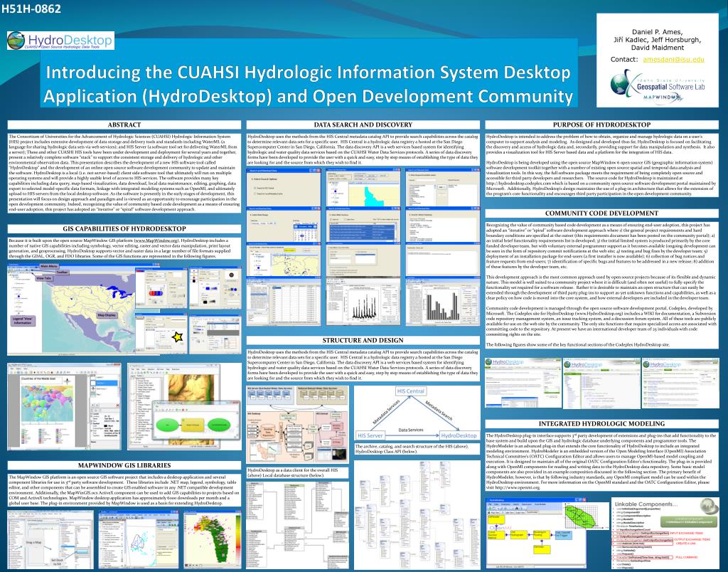
Task: Click the MAPWINDOW GIS LIBRARIES heading
Action: pyautogui.click(x=124, y=465)
